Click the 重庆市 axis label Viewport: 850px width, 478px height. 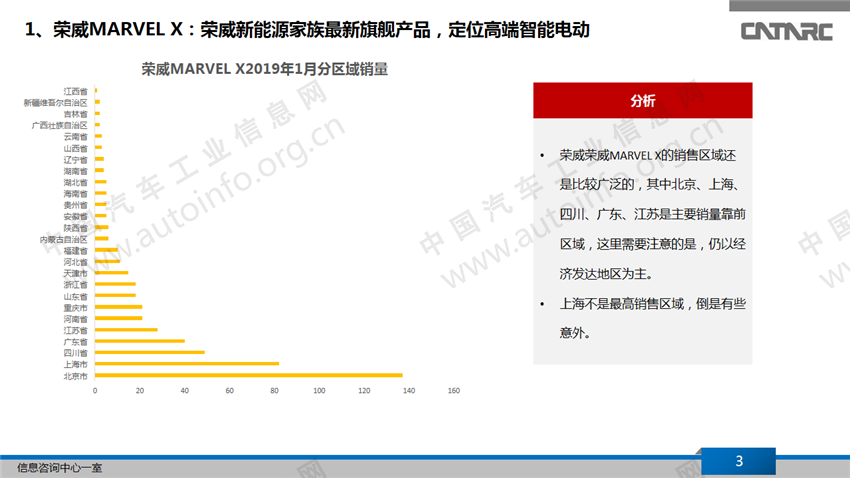tap(75, 308)
